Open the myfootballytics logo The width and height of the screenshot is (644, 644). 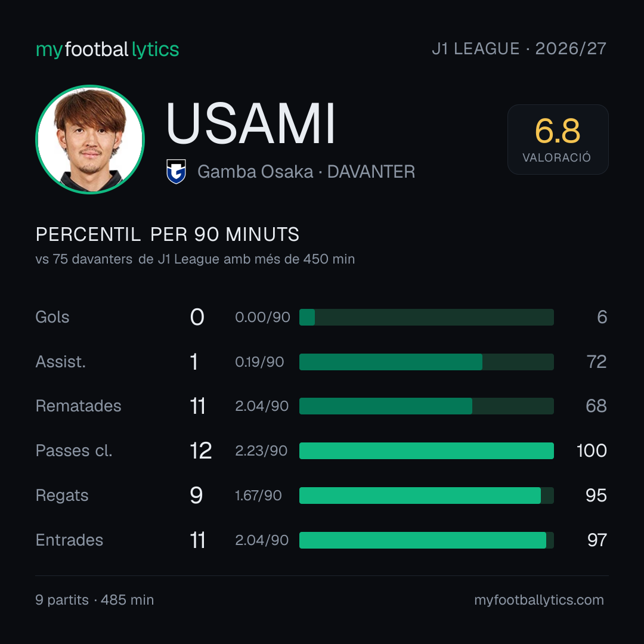pos(107,49)
